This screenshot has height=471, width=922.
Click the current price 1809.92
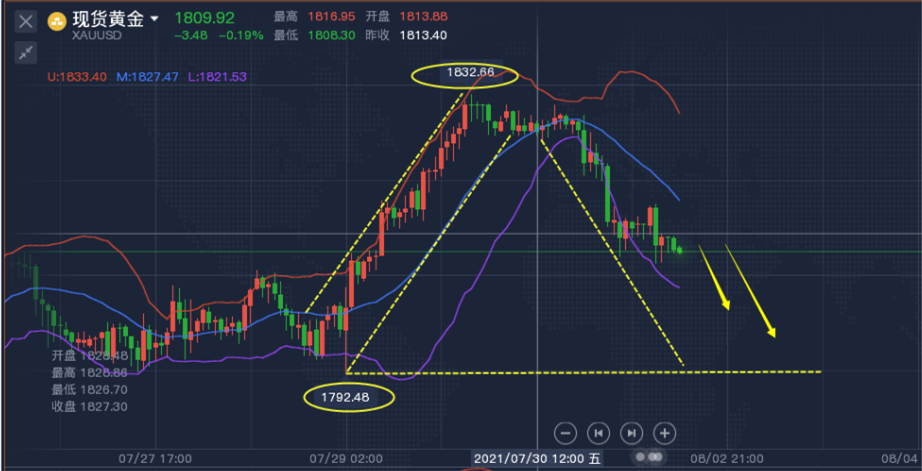[204, 18]
